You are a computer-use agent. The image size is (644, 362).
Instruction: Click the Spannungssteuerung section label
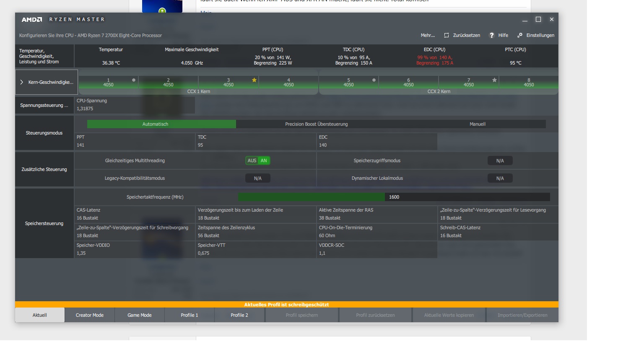click(44, 105)
